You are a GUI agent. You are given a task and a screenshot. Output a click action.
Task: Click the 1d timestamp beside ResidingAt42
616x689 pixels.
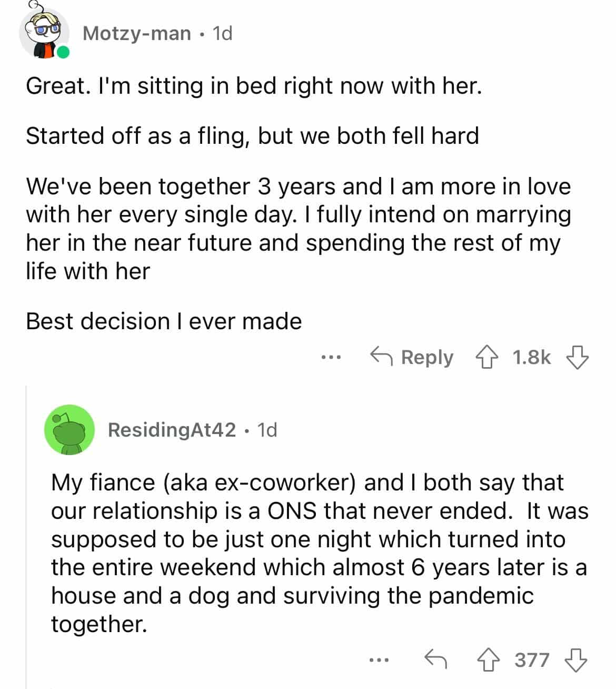266,430
